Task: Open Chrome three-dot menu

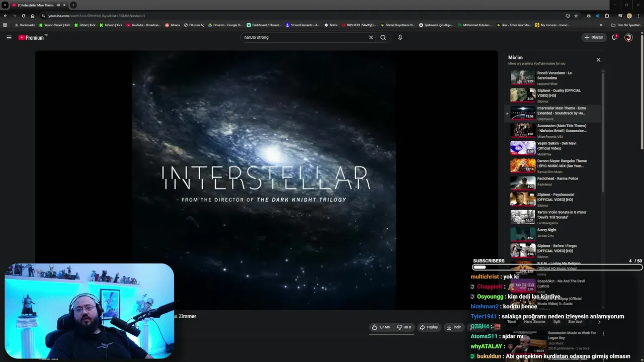Action: (x=638, y=16)
